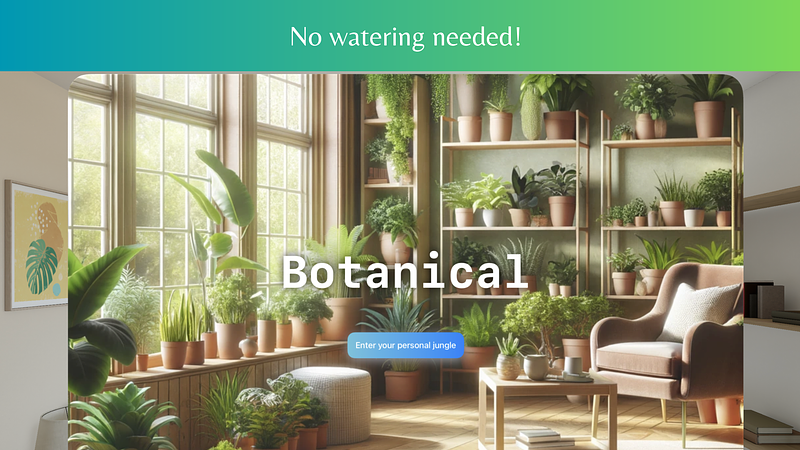The width and height of the screenshot is (800, 450).
Task: Click the green gradient header bar
Action: click(400, 36)
